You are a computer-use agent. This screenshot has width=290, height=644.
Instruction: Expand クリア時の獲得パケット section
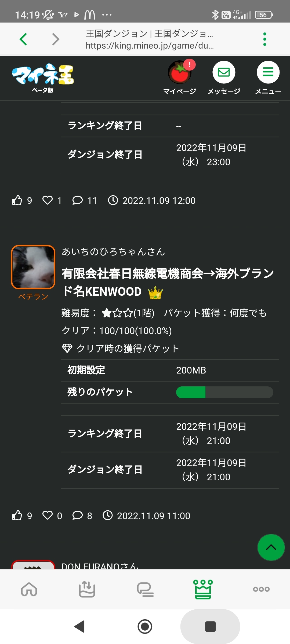click(120, 349)
